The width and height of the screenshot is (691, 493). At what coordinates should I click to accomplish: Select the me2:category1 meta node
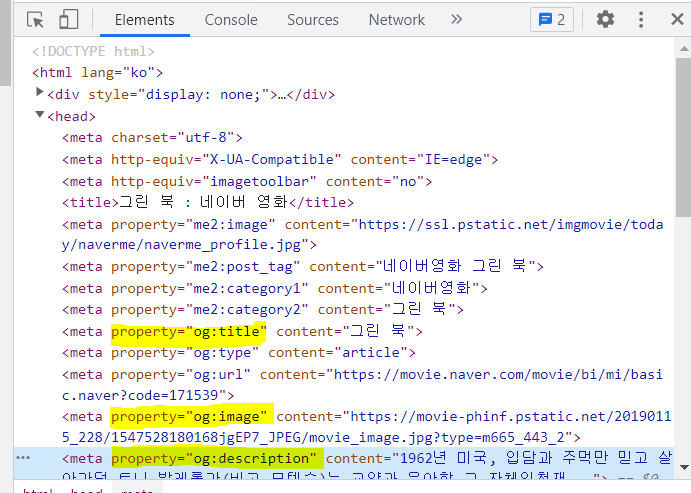(x=275, y=288)
